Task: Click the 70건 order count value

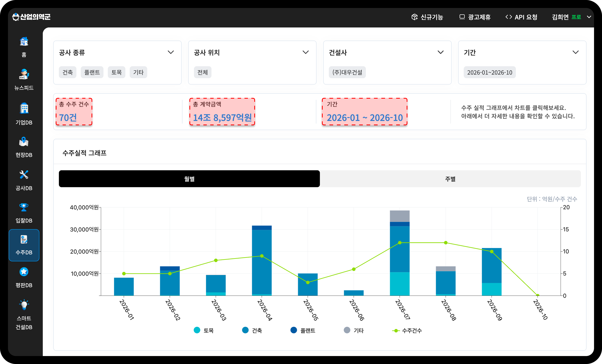Action: (x=68, y=117)
